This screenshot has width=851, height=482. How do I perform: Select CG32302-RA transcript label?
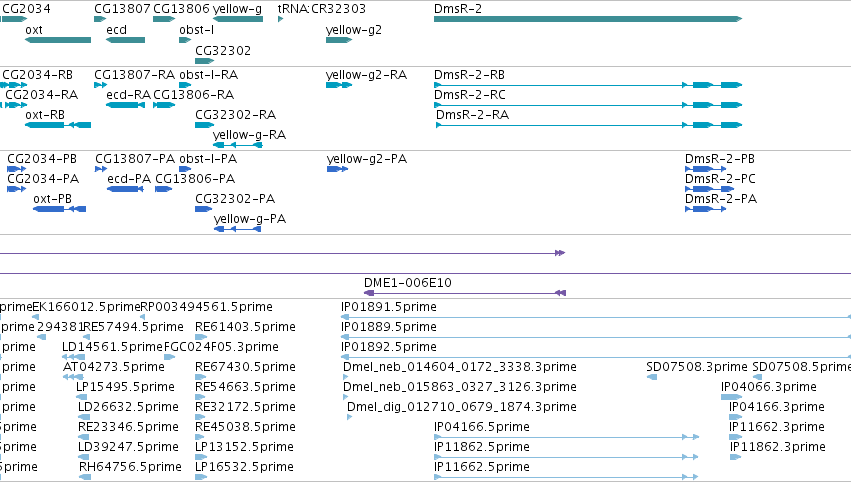(236, 115)
